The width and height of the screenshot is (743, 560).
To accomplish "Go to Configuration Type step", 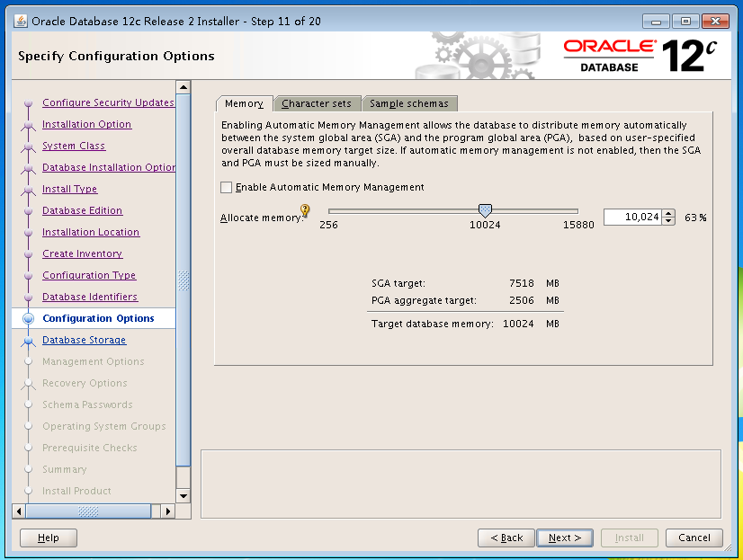I will click(x=89, y=275).
